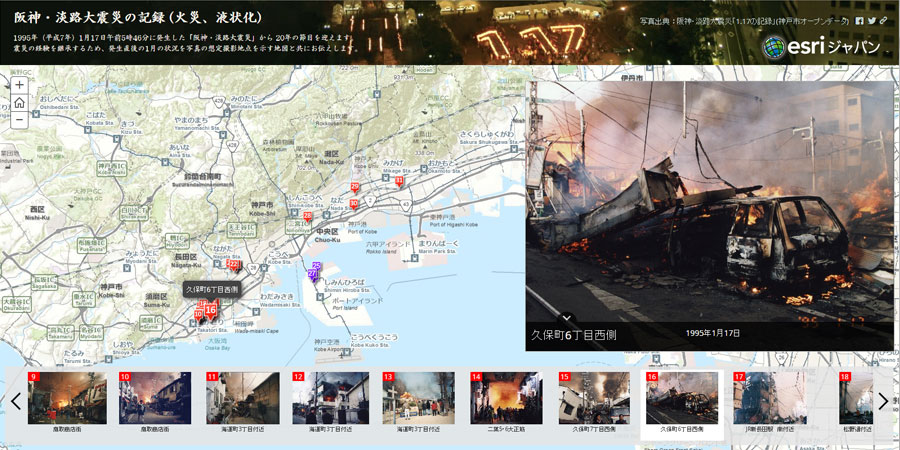Open the Esri Japan logo link

pyautogui.click(x=821, y=47)
